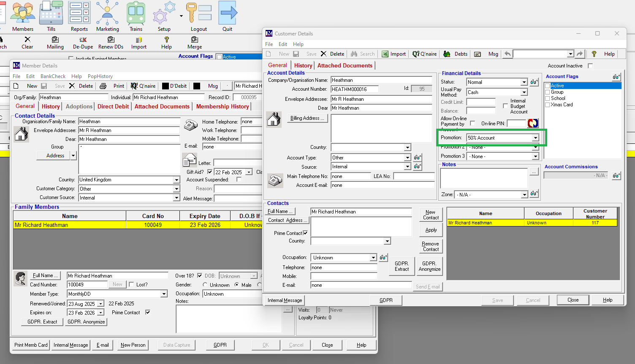Click the binoculars icon next to Status
Screen dimensions: 635x364
click(534, 82)
